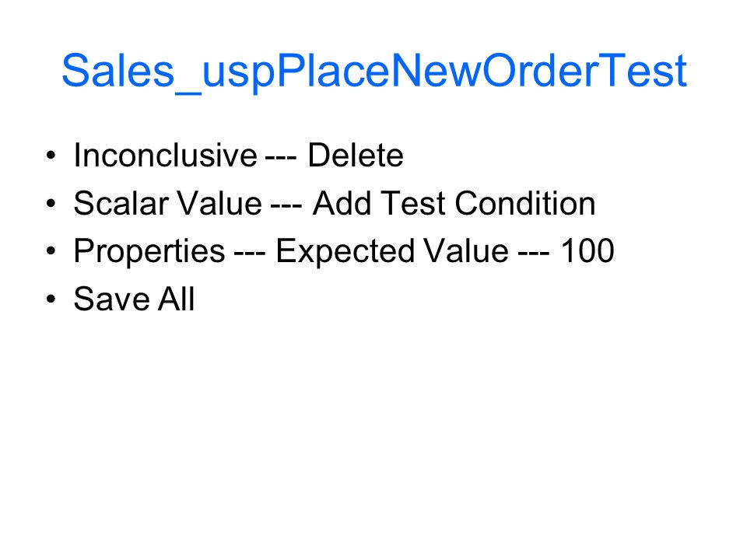Click the bullet before Scalar Value
Image resolution: width=747 pixels, height=560 pixels.
coord(51,204)
